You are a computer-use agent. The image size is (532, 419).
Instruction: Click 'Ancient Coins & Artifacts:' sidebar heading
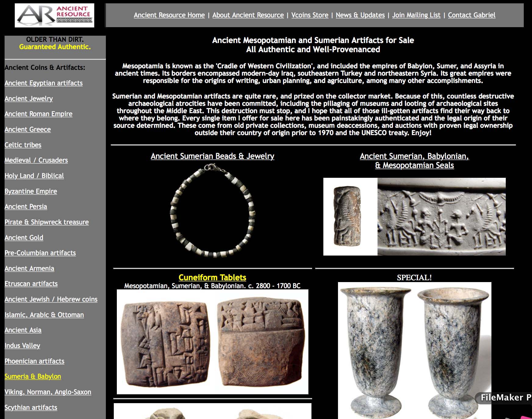[x=45, y=67]
